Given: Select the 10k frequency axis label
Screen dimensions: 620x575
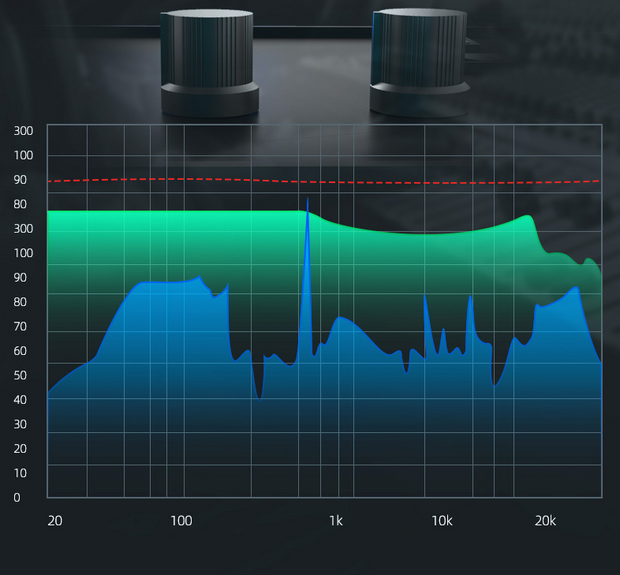Looking at the screenshot, I should click(442, 521).
